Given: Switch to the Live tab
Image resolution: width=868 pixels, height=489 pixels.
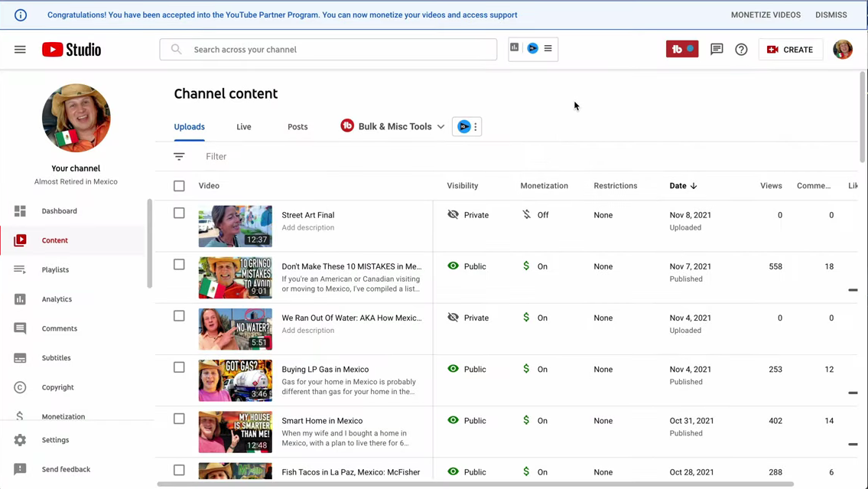Looking at the screenshot, I should point(243,126).
